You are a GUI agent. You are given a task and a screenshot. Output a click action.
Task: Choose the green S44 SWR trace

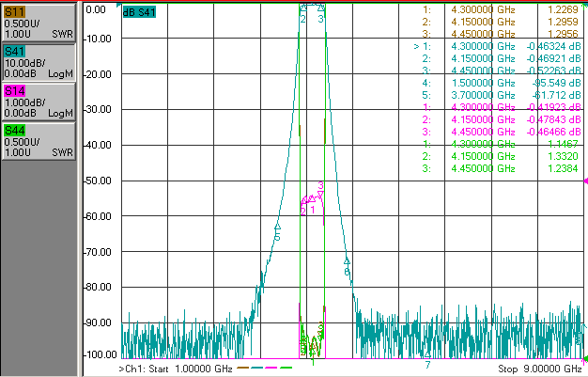coord(39,141)
